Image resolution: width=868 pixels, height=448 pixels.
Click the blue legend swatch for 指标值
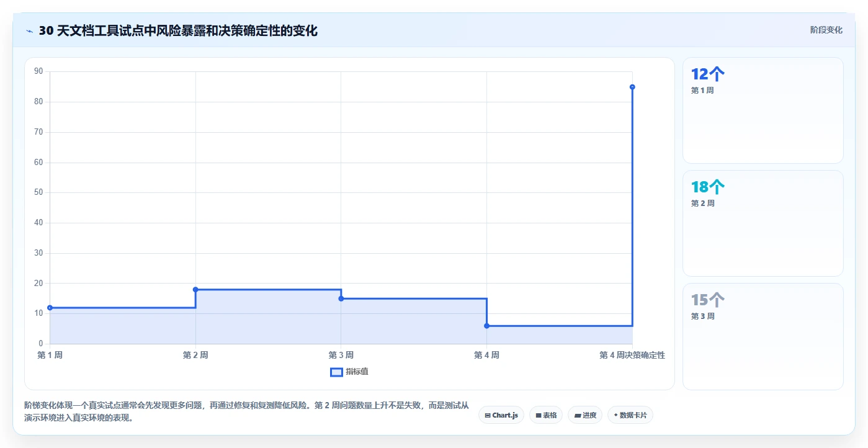[x=336, y=372]
